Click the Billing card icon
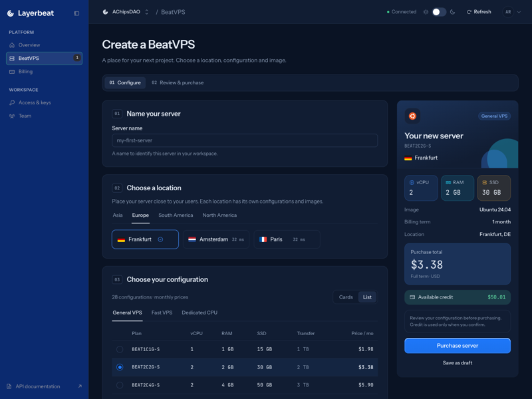532x399 pixels. pos(12,72)
